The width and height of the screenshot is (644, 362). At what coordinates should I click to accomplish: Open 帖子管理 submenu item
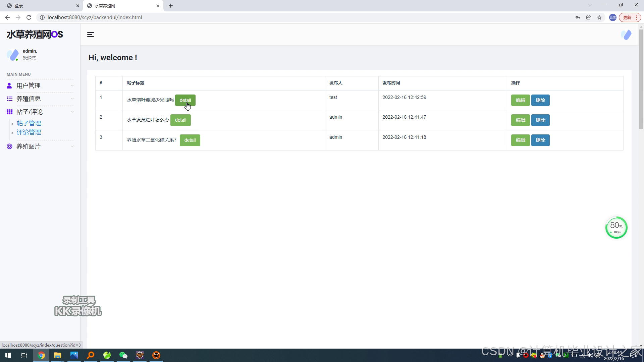(29, 123)
